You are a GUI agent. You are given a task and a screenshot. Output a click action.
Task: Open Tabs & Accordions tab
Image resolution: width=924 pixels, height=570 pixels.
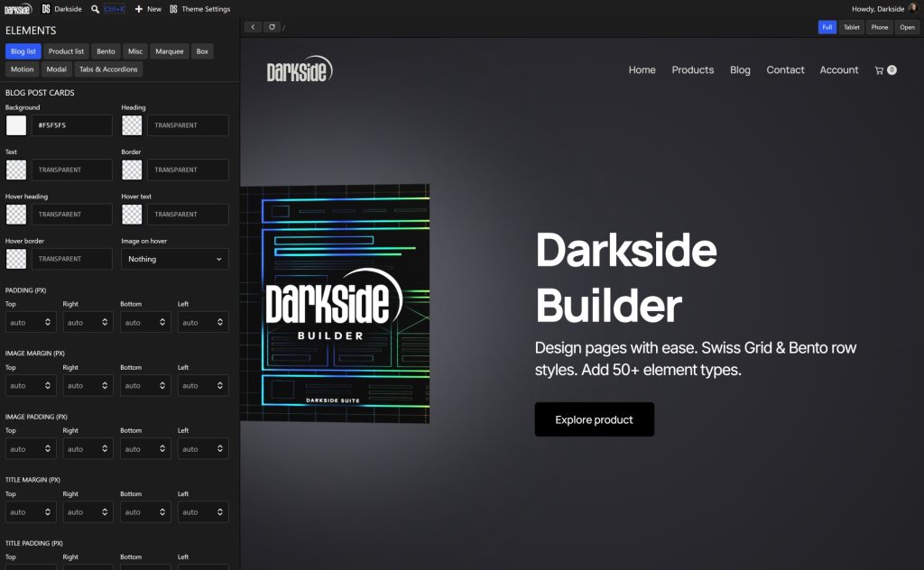click(108, 69)
